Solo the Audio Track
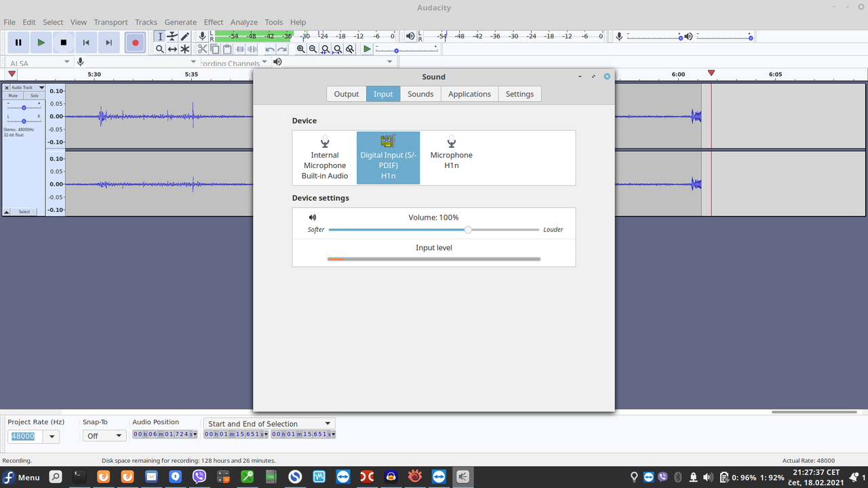The width and height of the screenshot is (868, 488). tap(35, 96)
